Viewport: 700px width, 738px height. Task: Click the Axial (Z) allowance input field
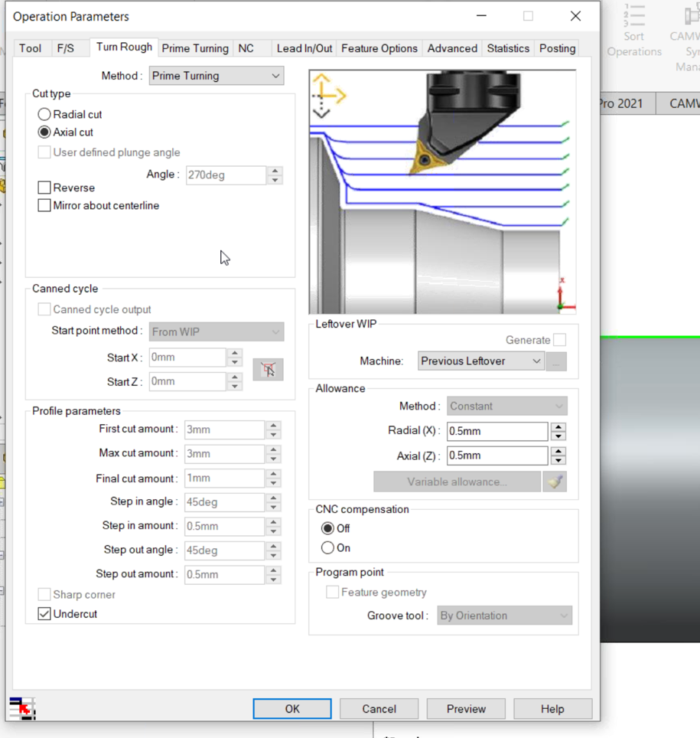pos(497,456)
